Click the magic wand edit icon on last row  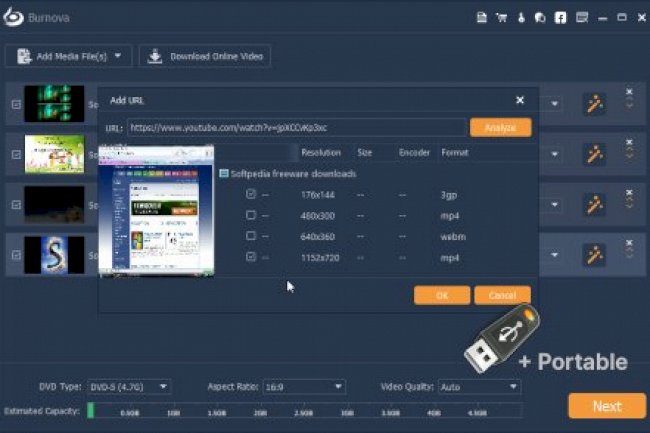tap(594, 254)
